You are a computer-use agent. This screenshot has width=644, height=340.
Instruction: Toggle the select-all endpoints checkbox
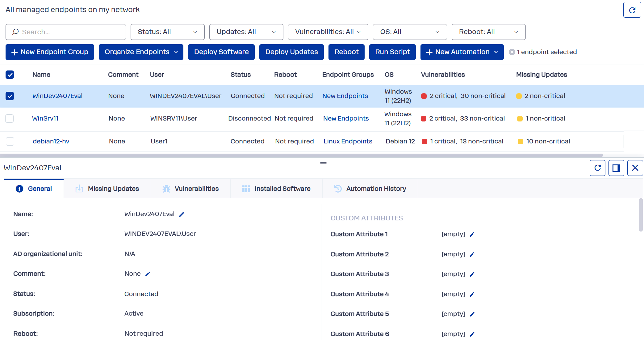coord(10,74)
